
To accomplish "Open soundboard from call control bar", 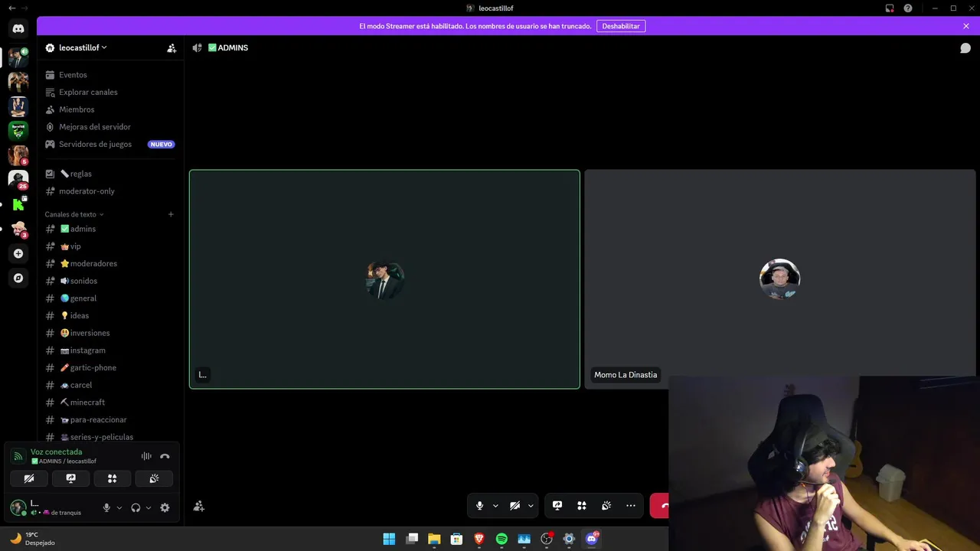I will point(606,506).
